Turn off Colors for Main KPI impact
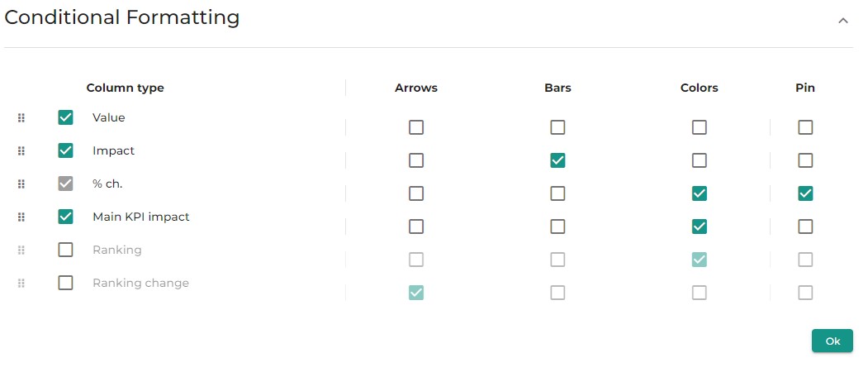Screen dimensions: 868x372 [700, 227]
